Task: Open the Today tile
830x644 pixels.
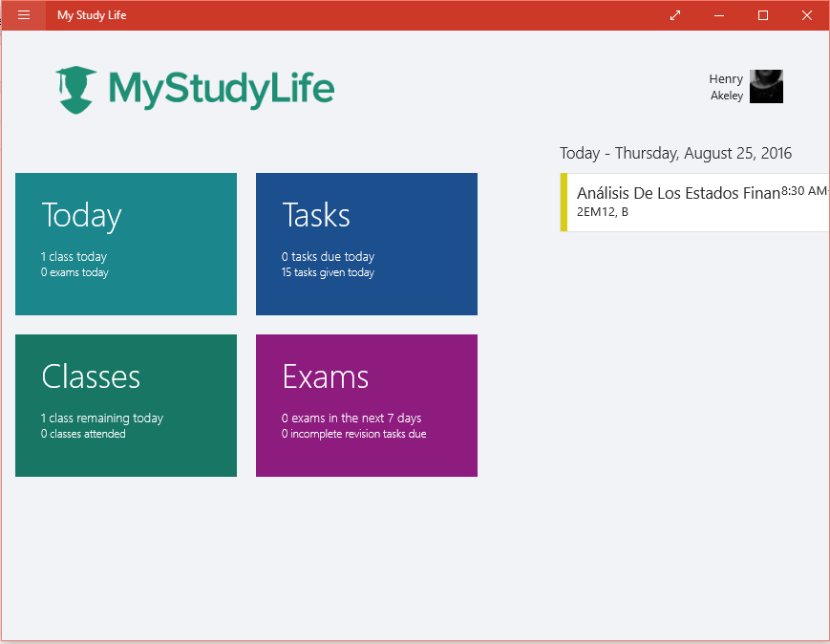Action: coord(125,244)
